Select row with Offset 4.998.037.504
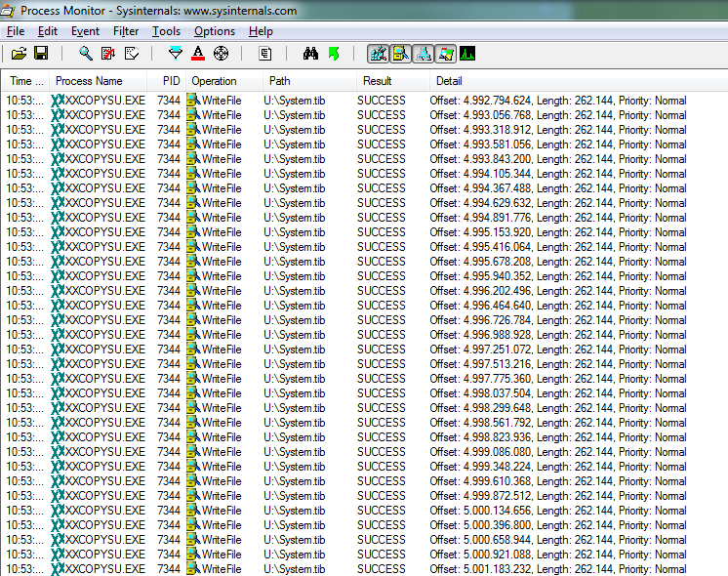The height and width of the screenshot is (576, 728). [364, 393]
